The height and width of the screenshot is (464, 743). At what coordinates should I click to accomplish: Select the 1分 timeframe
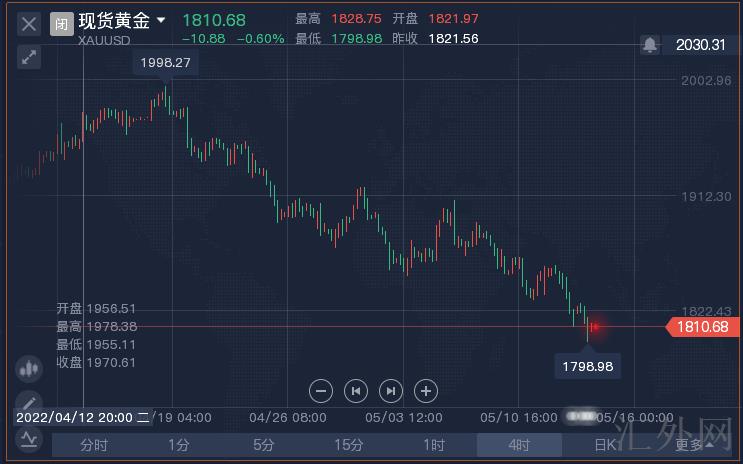[x=179, y=445]
